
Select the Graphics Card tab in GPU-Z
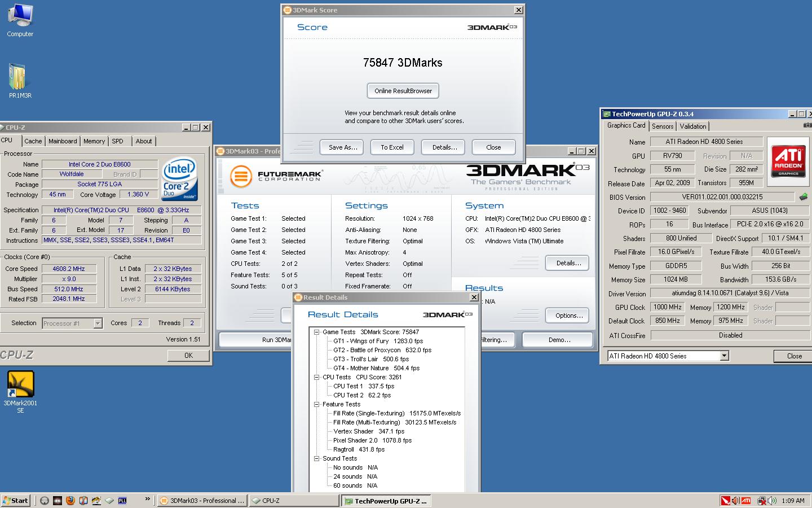pyautogui.click(x=626, y=125)
